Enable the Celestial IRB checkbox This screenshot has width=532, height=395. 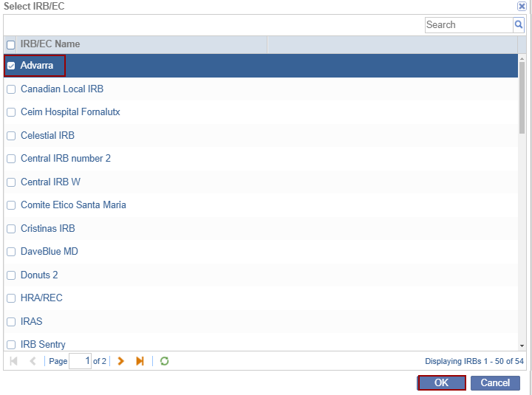click(x=11, y=136)
